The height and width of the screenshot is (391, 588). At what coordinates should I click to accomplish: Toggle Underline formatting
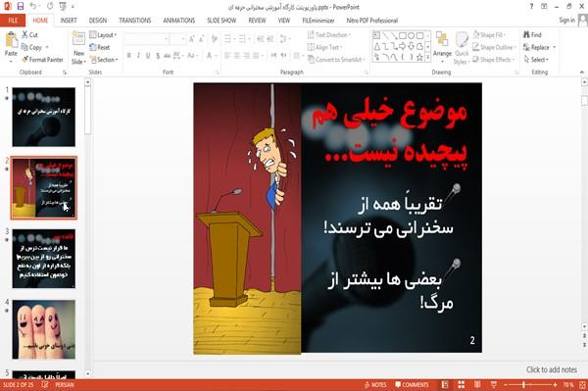tap(148, 56)
